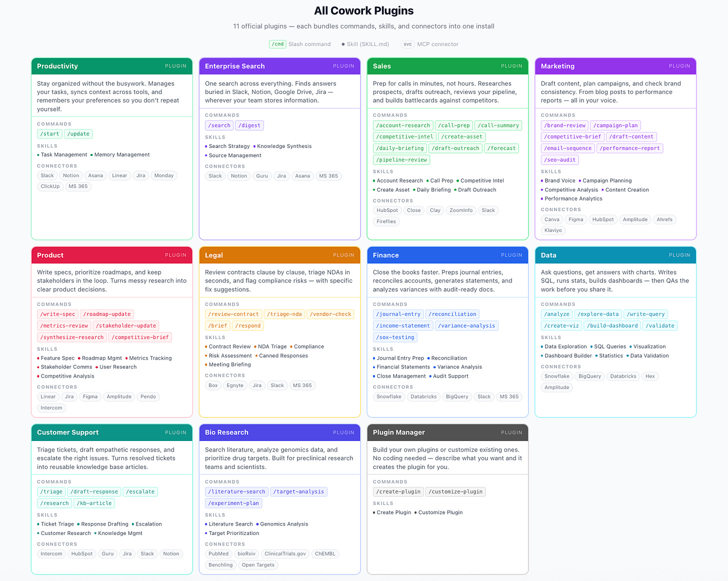The height and width of the screenshot is (581, 728).
Task: Click the Fireflies connector tag under Sales
Action: pos(386,221)
